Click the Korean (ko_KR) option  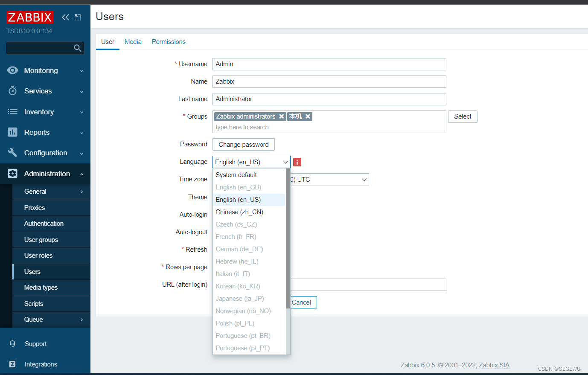point(249,286)
